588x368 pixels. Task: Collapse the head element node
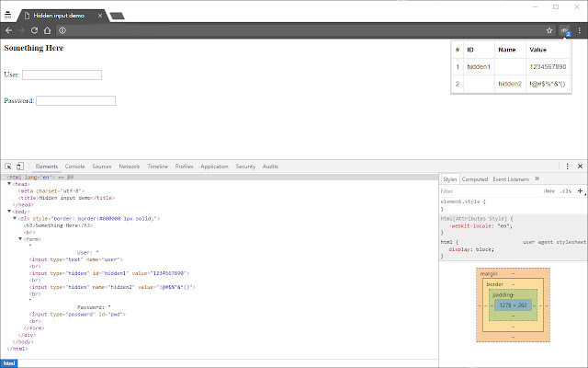[x=9, y=184]
